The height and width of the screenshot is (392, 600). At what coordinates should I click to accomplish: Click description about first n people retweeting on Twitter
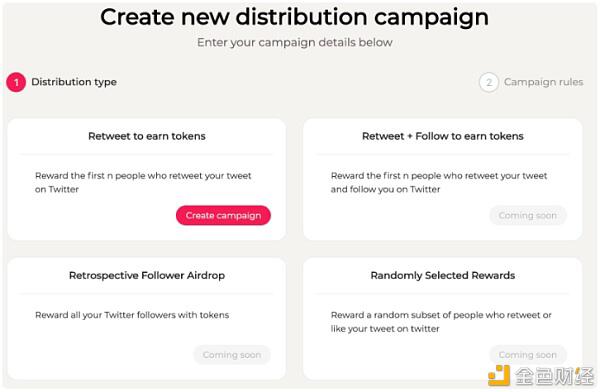[x=143, y=183]
